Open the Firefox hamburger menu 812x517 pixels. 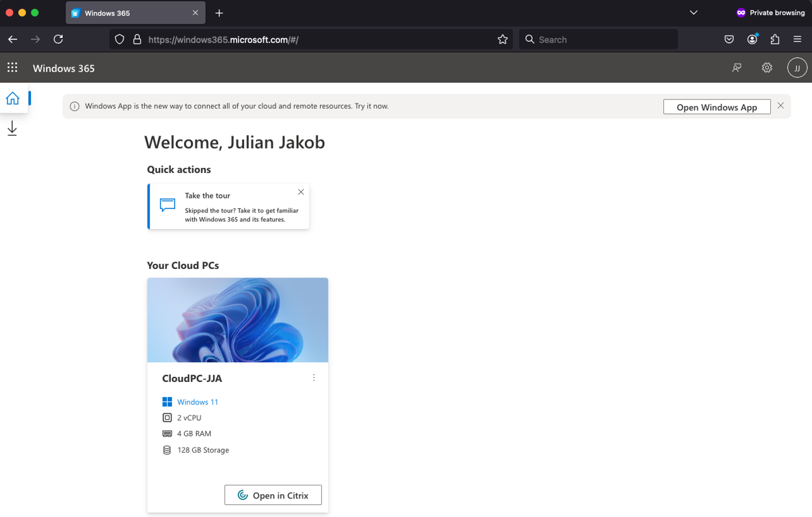coord(798,39)
